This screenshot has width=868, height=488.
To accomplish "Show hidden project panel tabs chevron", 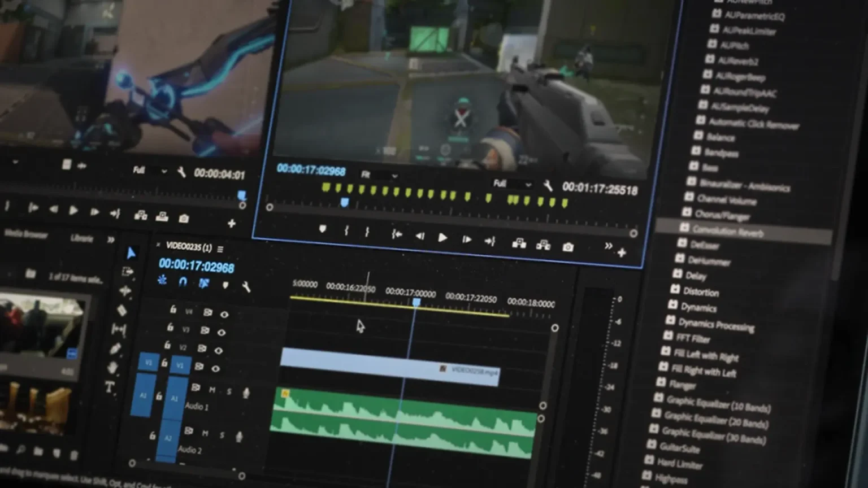I will pyautogui.click(x=111, y=239).
